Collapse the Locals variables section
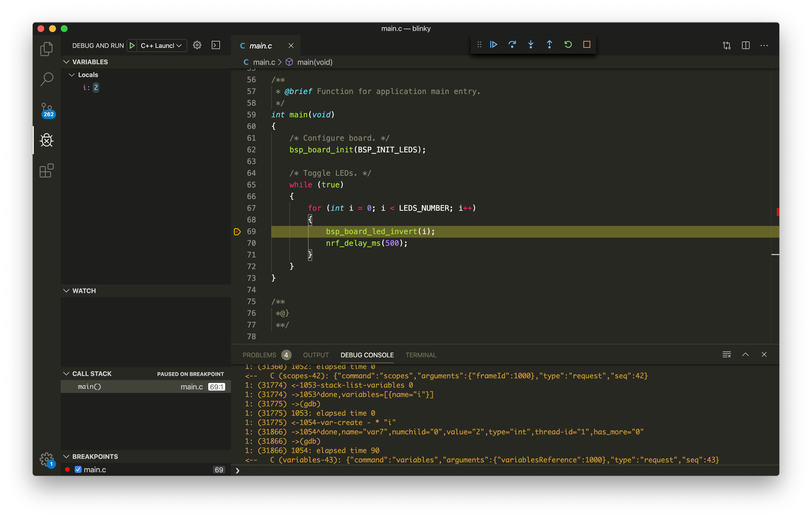Image resolution: width=812 pixels, height=519 pixels. tap(72, 74)
